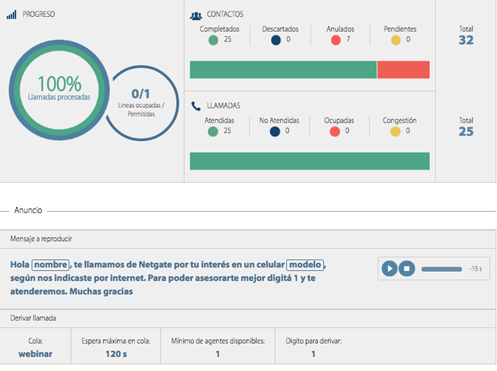Image resolution: width=497 pixels, height=371 pixels.
Task: Click the green calls progress bar
Action: point(310,161)
